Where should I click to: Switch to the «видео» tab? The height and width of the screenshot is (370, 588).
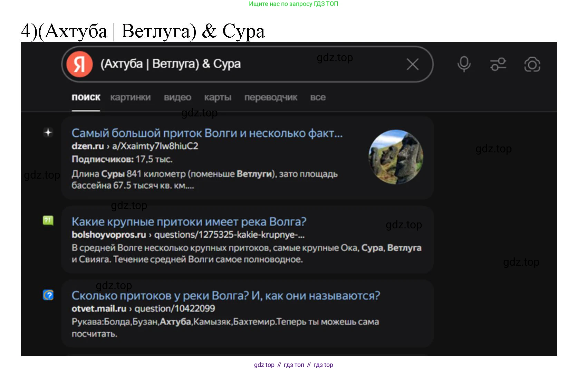click(177, 97)
